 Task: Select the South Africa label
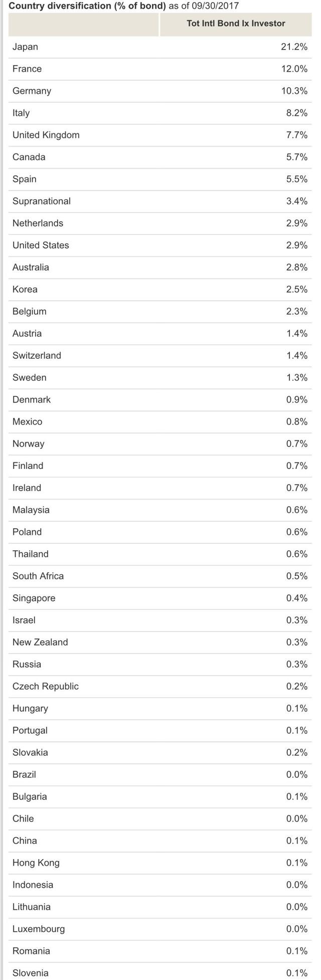tap(38, 577)
